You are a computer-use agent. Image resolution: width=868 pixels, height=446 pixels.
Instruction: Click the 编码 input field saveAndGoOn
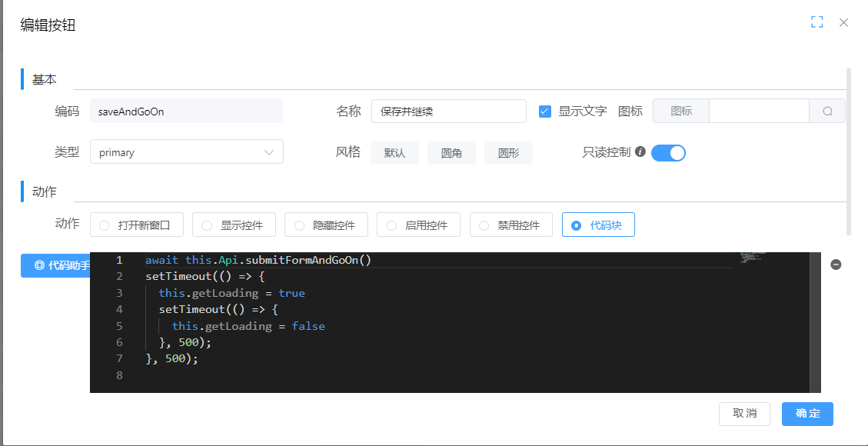click(x=186, y=111)
